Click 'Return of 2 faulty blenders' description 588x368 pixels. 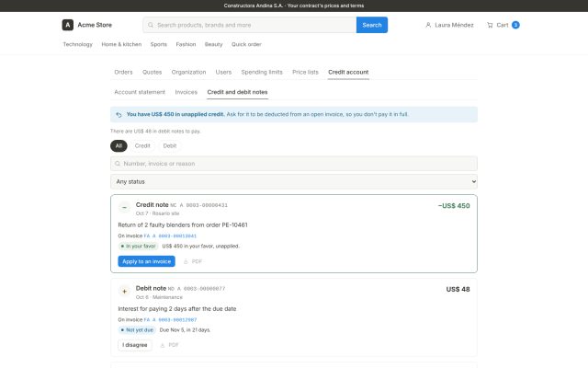183,224
